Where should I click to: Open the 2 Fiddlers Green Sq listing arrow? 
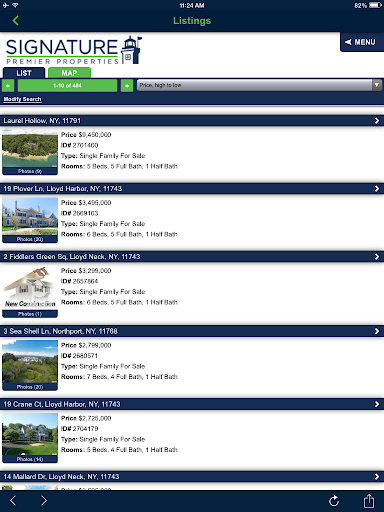tap(377, 257)
